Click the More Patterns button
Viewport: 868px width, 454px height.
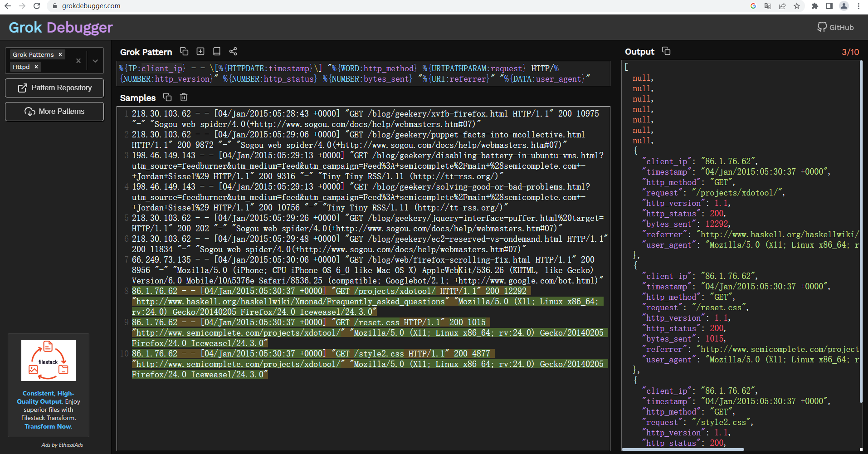(x=54, y=112)
